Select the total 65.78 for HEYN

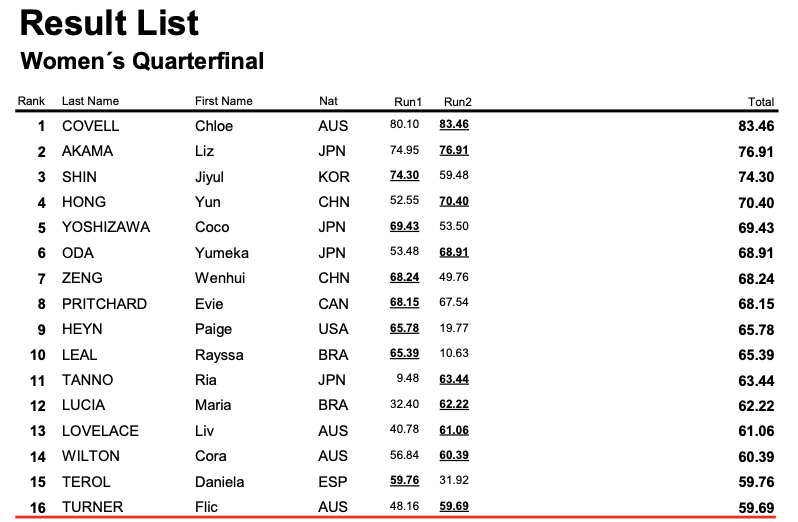[x=756, y=330]
